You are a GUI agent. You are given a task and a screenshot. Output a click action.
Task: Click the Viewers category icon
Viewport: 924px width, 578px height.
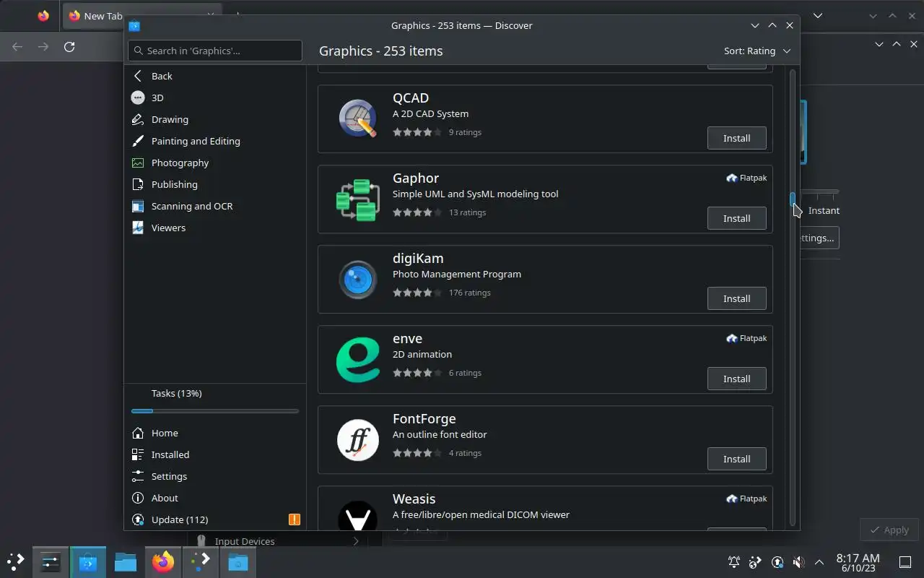coord(138,228)
